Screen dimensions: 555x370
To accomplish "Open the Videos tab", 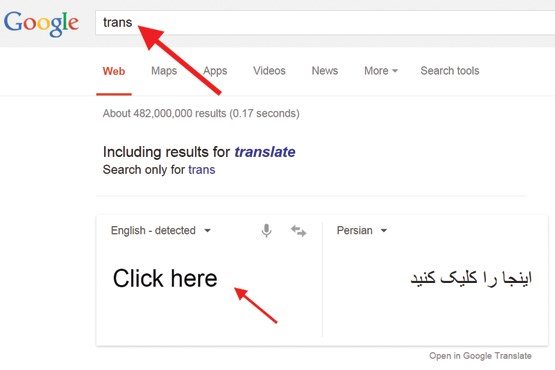I will [x=269, y=71].
